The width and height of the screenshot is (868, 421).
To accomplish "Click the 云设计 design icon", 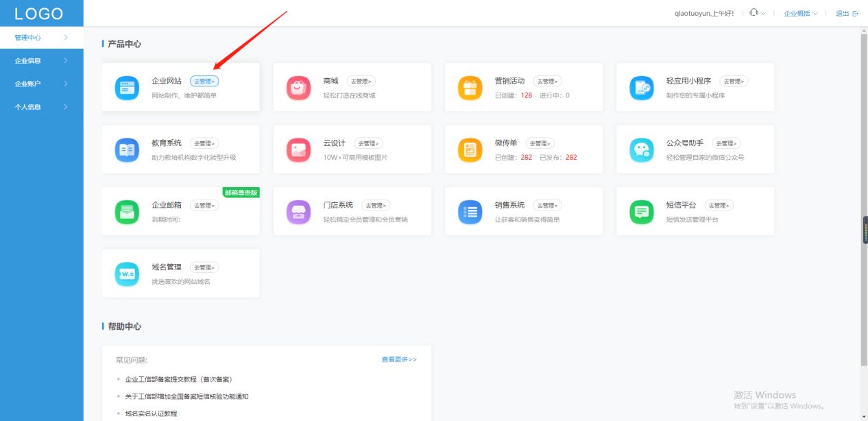I will coord(298,149).
